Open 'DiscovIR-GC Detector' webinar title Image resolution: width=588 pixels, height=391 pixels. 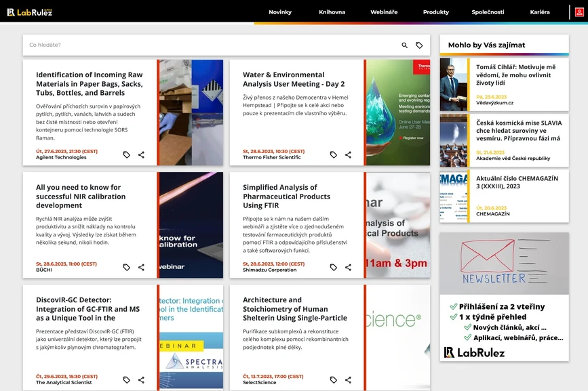click(x=87, y=309)
